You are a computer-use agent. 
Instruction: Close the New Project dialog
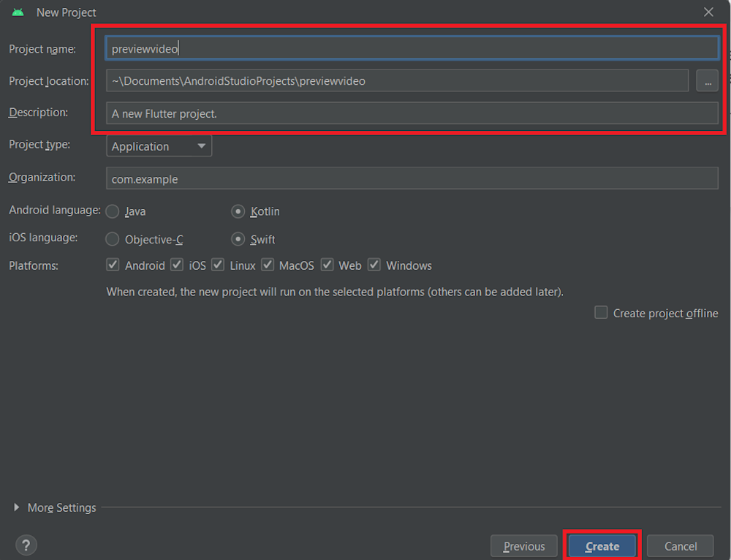pos(708,12)
